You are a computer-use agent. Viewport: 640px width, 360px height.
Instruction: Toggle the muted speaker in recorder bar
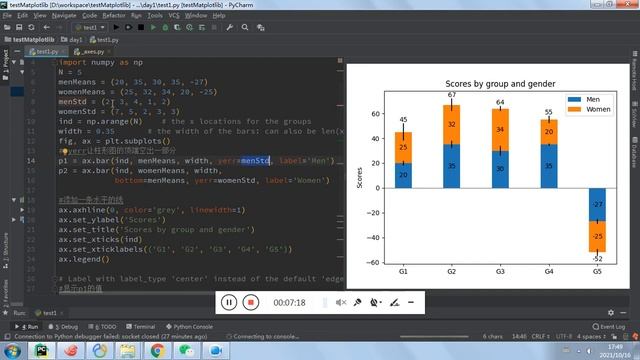[x=341, y=302]
